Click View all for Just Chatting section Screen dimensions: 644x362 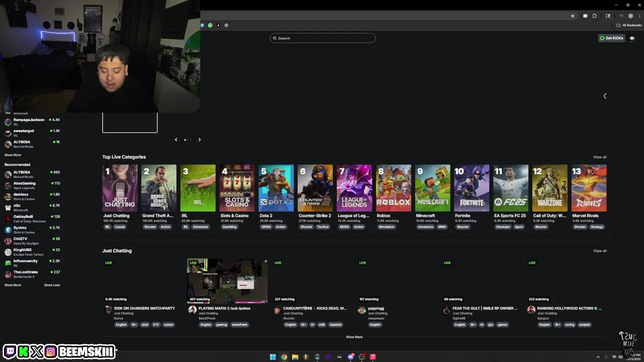pos(600,251)
